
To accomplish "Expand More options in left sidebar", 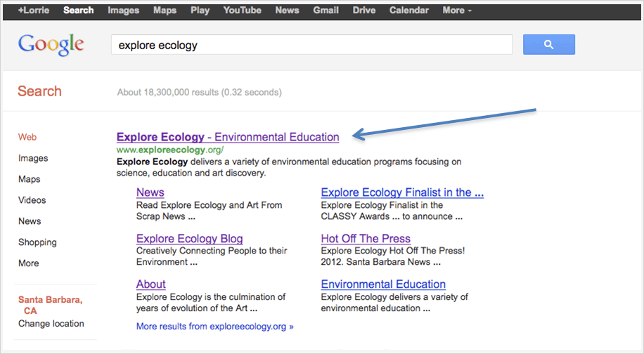I will tap(29, 263).
